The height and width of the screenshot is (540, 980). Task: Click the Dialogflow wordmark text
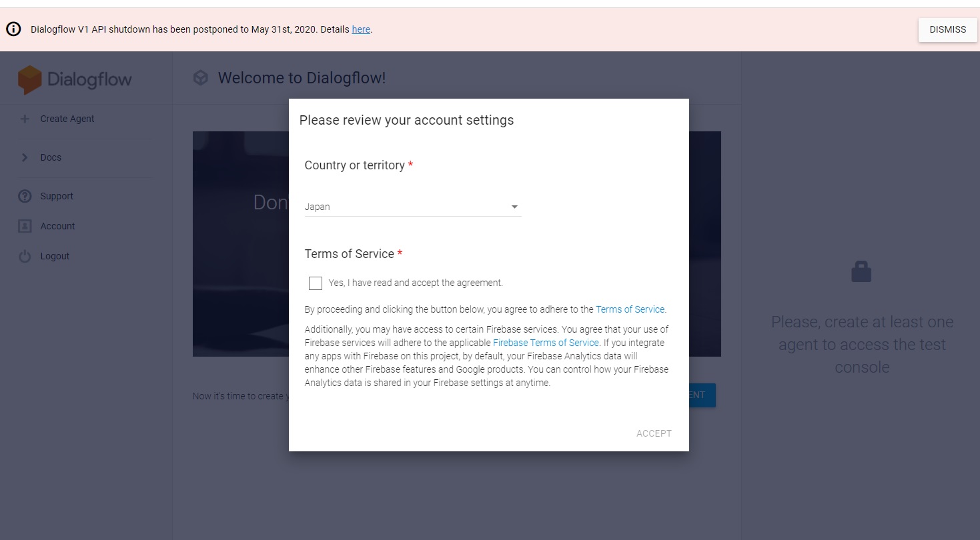pos(89,80)
